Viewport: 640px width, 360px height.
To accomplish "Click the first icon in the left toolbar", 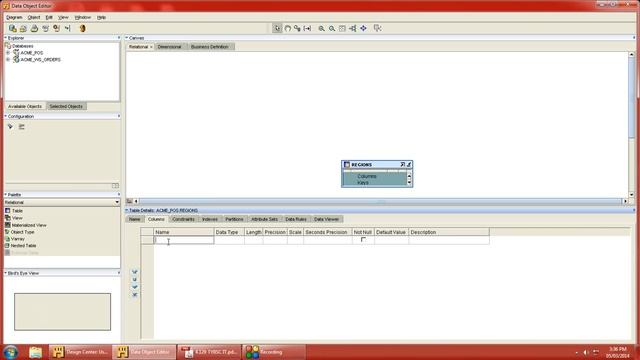I will click(13, 28).
